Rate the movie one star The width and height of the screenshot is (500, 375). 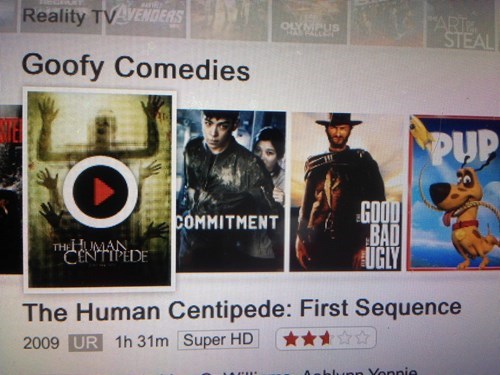pyautogui.click(x=291, y=339)
